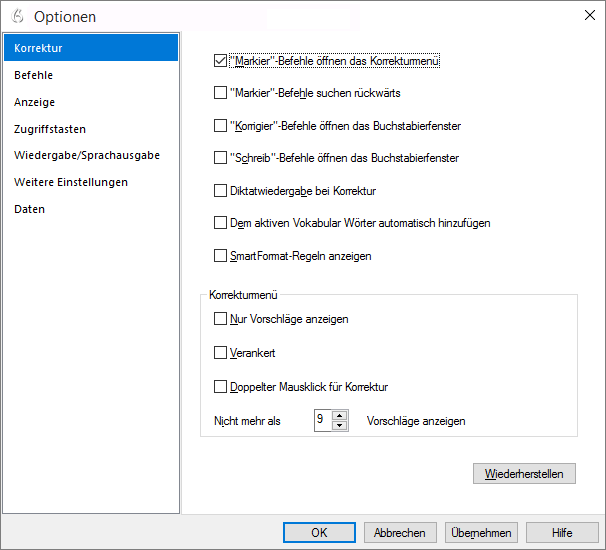Enable Doppelter Mausklick für Korrektur
The height and width of the screenshot is (550, 606).
pyautogui.click(x=220, y=387)
